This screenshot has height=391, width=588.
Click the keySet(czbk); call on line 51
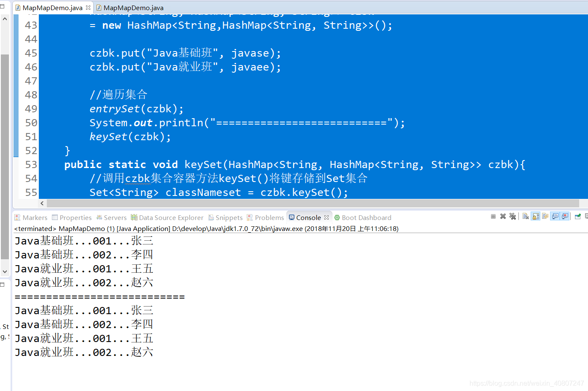tap(130, 137)
